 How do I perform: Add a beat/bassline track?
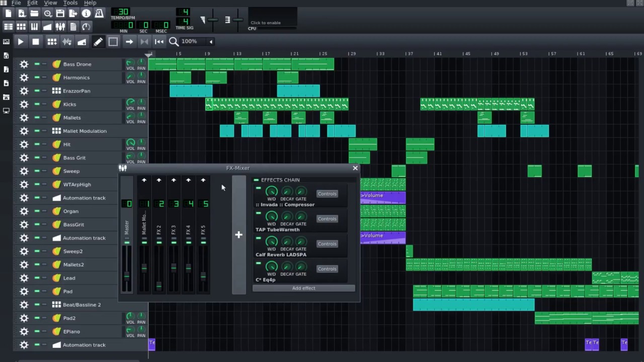[x=52, y=42]
